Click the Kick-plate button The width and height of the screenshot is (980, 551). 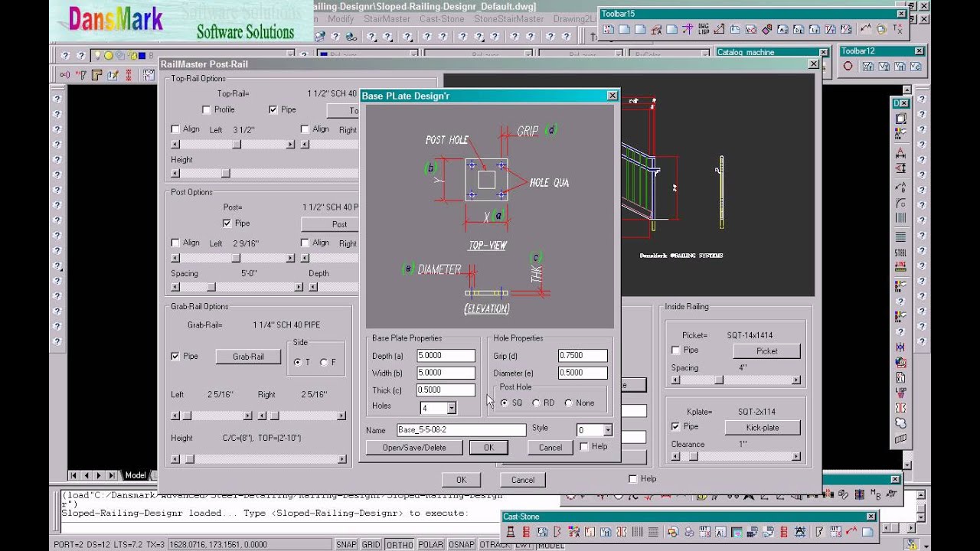click(x=763, y=427)
